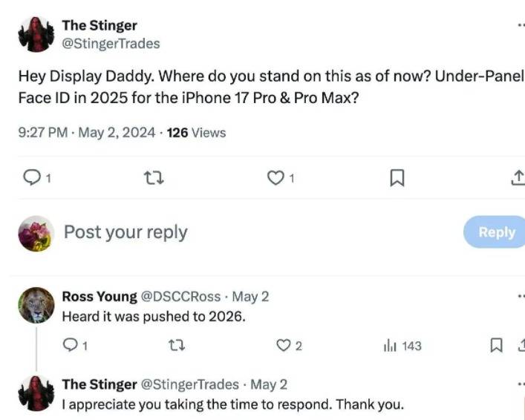Open The Stinger's avatar on main post
The height and width of the screenshot is (420, 525).
pyautogui.click(x=36, y=34)
